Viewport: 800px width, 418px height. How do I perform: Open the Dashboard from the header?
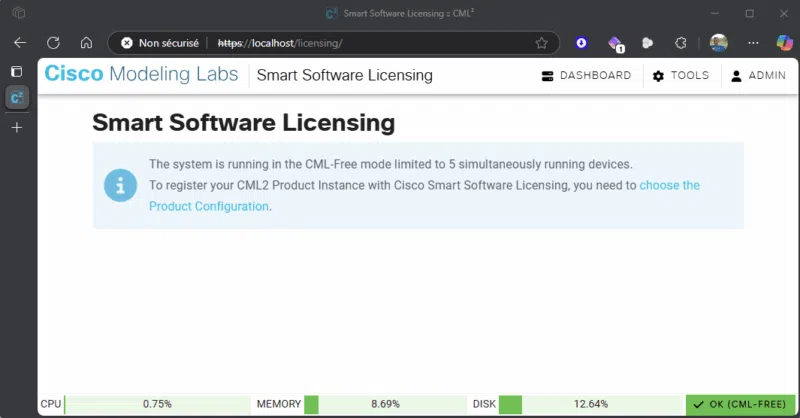click(586, 76)
